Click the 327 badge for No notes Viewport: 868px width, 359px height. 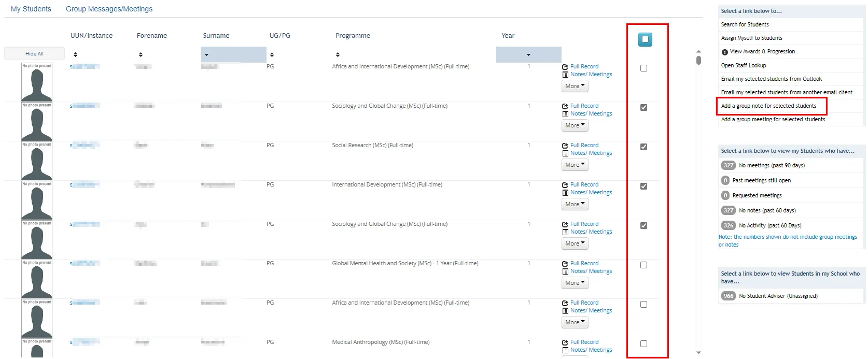tap(729, 210)
